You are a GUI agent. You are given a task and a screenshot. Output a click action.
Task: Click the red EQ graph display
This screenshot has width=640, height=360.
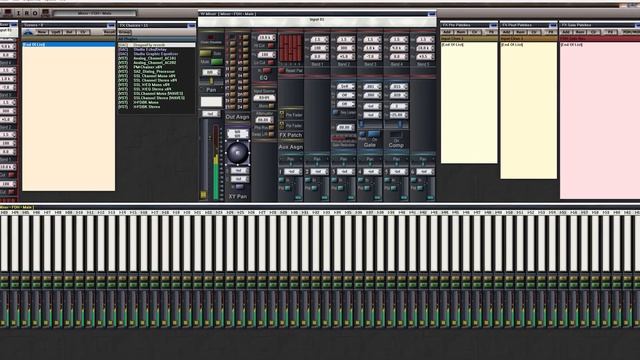[x=291, y=48]
